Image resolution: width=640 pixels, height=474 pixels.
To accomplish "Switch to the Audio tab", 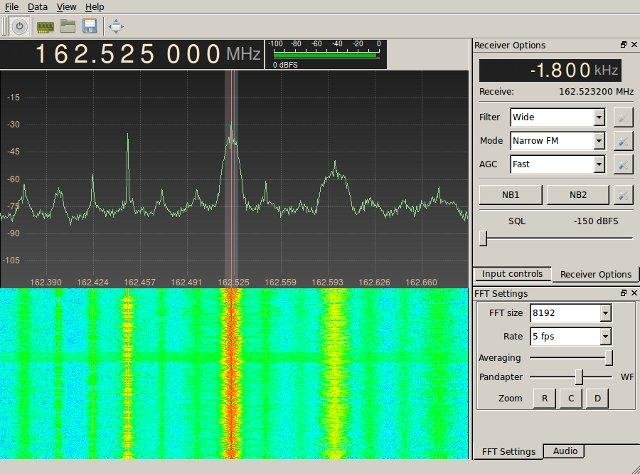I will click(565, 451).
